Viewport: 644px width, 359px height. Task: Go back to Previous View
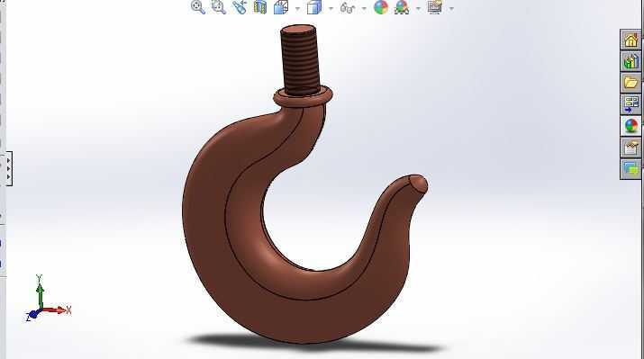(x=240, y=7)
